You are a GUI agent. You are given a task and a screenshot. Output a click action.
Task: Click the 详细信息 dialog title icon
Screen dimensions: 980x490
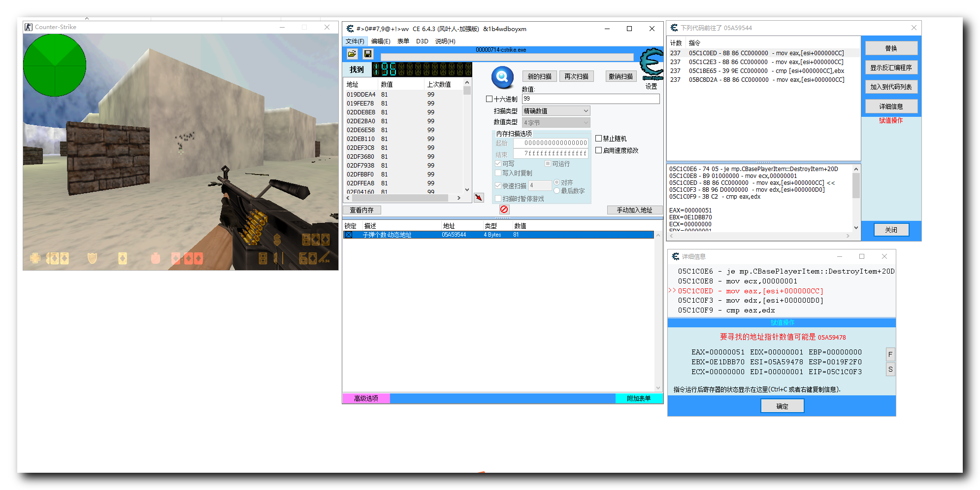tap(676, 256)
